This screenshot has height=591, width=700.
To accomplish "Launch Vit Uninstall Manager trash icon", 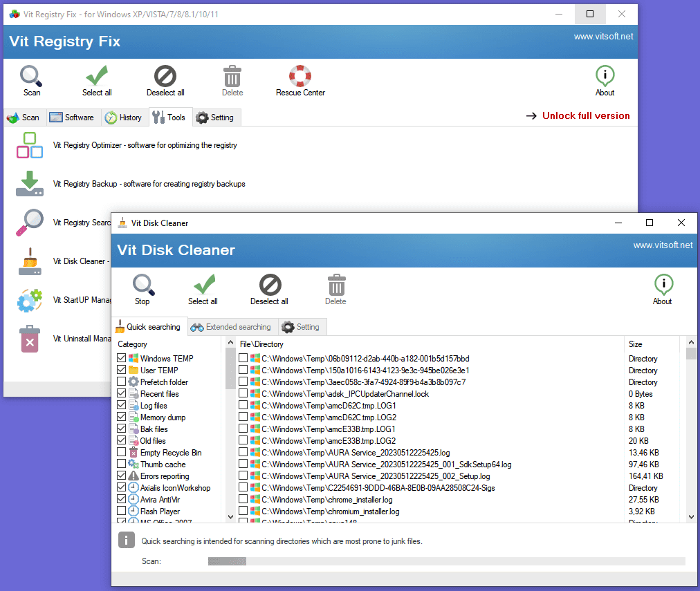I will coord(30,339).
